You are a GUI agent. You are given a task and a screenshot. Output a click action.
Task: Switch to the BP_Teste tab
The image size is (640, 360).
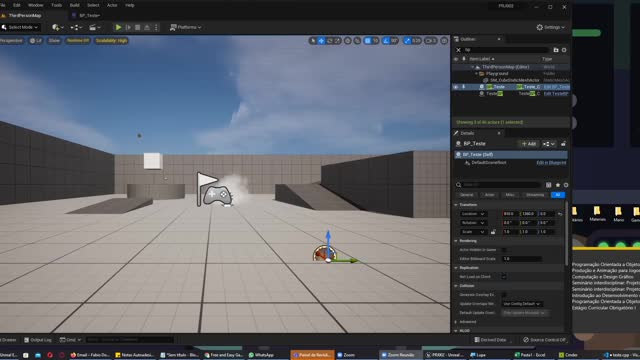pyautogui.click(x=89, y=16)
